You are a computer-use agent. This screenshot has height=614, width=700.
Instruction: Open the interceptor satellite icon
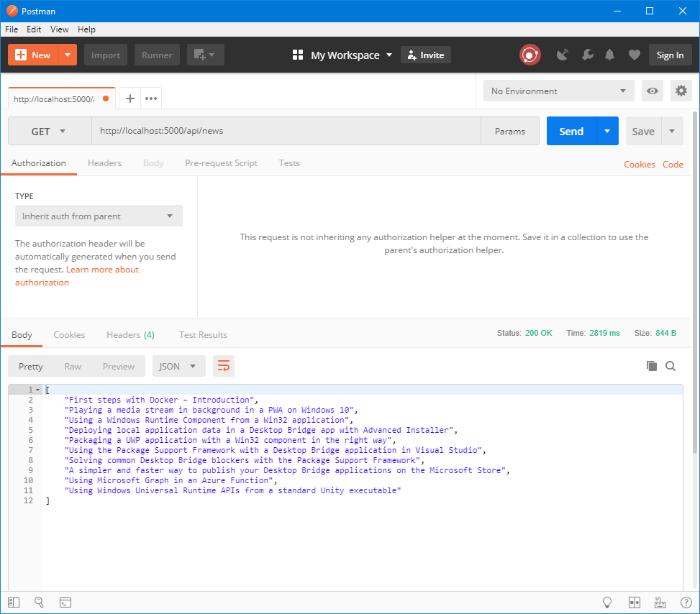[563, 55]
